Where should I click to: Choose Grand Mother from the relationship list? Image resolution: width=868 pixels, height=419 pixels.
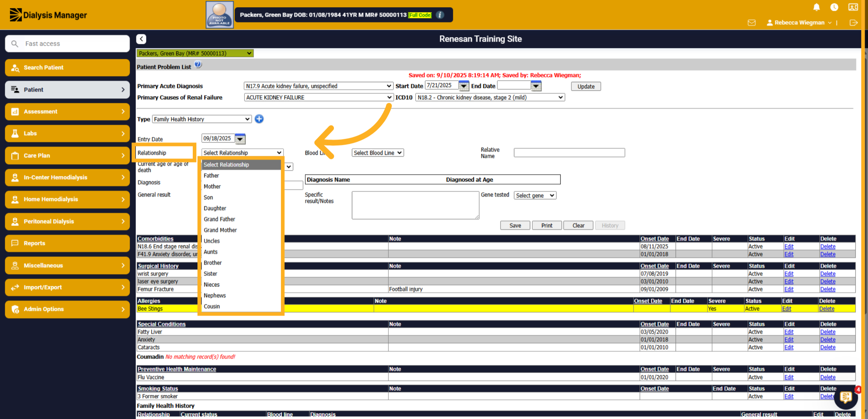point(241,230)
